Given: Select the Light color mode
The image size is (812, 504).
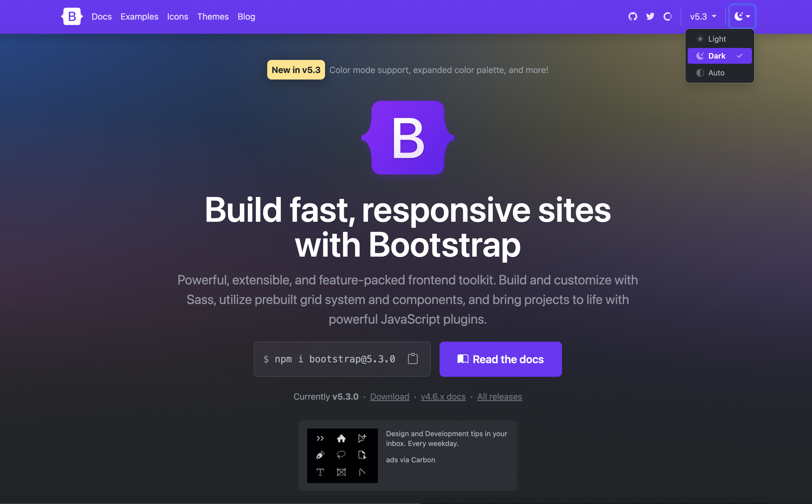Looking at the screenshot, I should [x=717, y=39].
